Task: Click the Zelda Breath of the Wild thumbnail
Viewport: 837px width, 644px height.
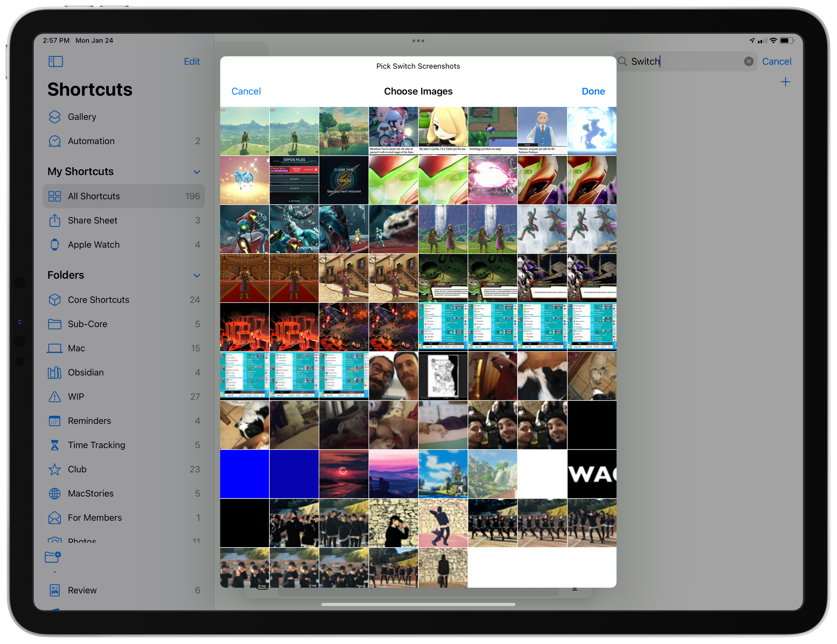Action: point(245,131)
